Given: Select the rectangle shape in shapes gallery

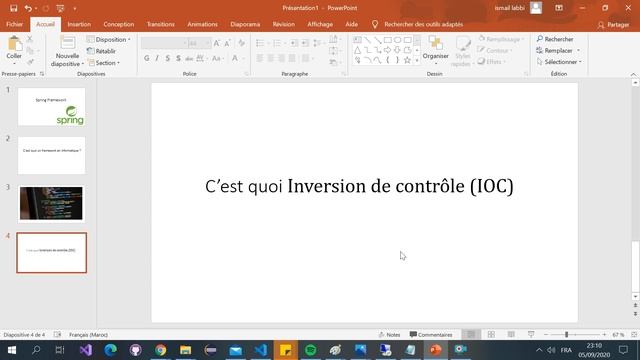Looking at the screenshot, I should (x=387, y=40).
